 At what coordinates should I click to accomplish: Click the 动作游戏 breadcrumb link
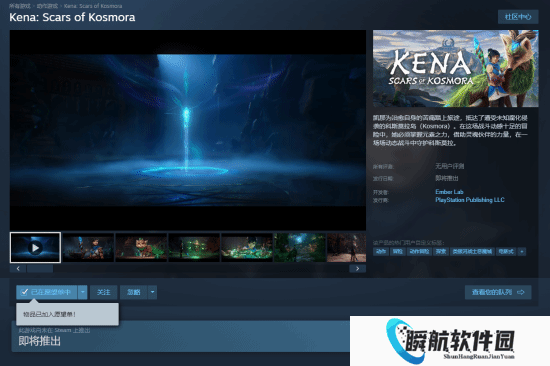tap(47, 6)
